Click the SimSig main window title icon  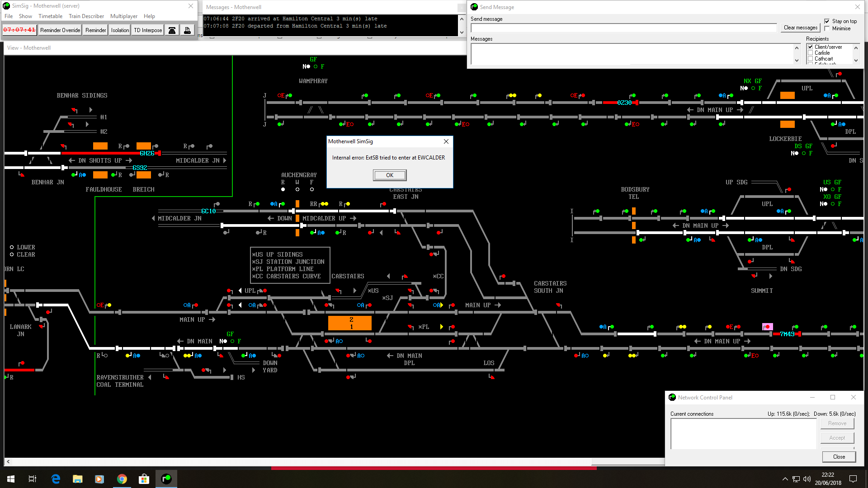tap(6, 6)
